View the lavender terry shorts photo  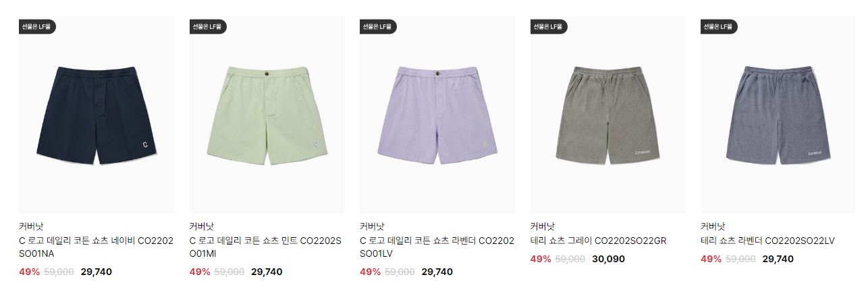[778, 115]
